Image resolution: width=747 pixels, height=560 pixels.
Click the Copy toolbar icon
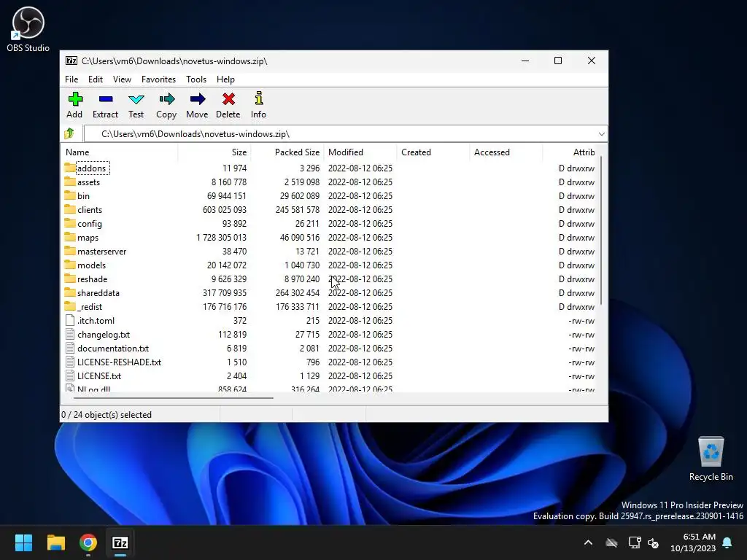point(167,99)
